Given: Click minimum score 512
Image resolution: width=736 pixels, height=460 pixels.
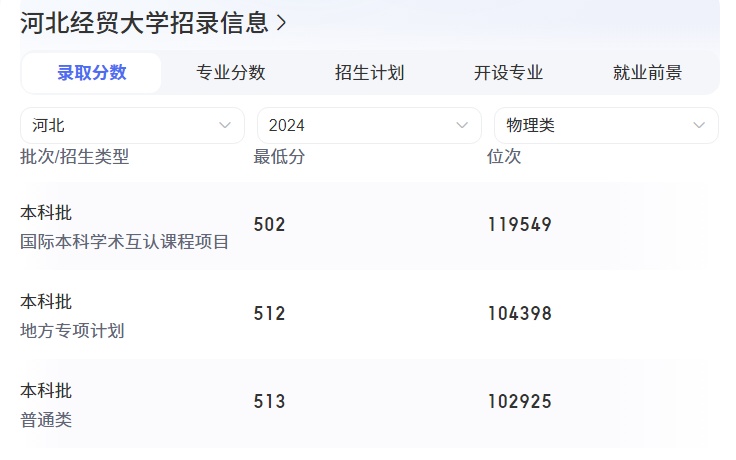Looking at the screenshot, I should tap(269, 314).
